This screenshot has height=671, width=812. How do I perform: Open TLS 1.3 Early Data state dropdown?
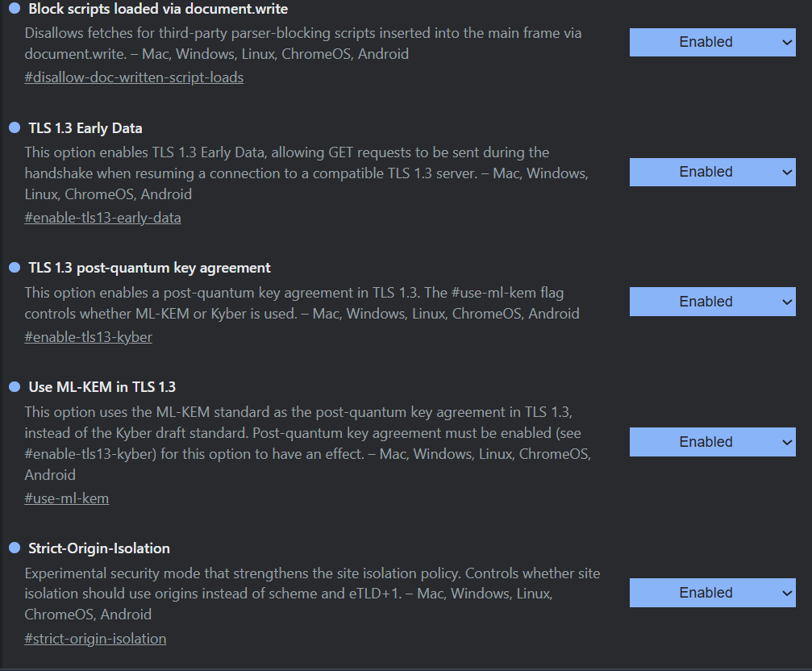pyautogui.click(x=712, y=172)
